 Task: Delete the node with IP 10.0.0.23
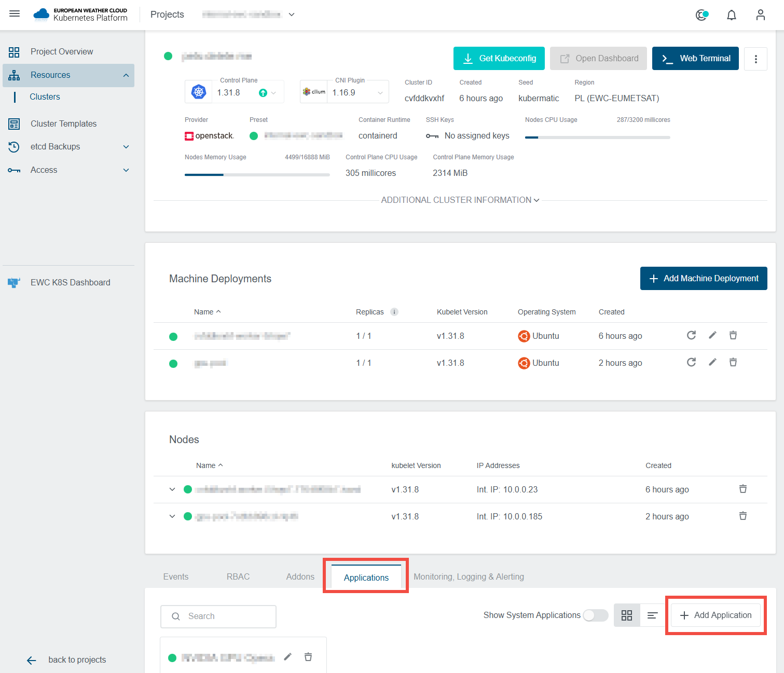(743, 489)
